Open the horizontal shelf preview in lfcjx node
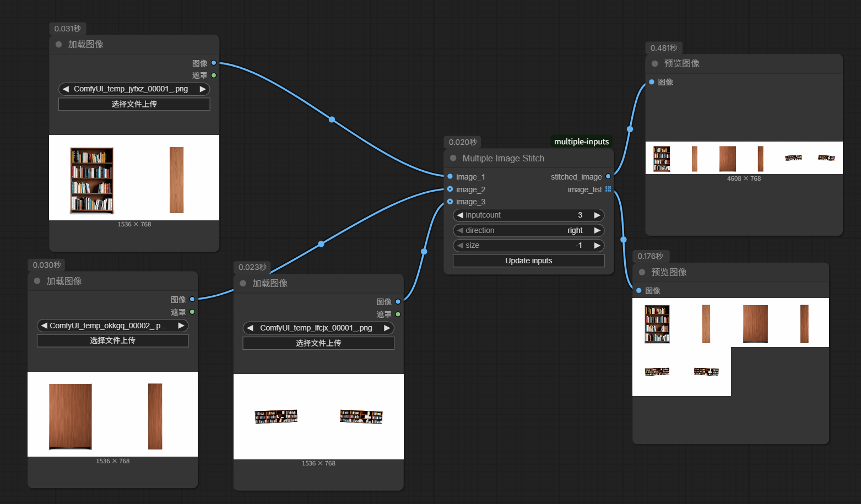 click(318, 416)
